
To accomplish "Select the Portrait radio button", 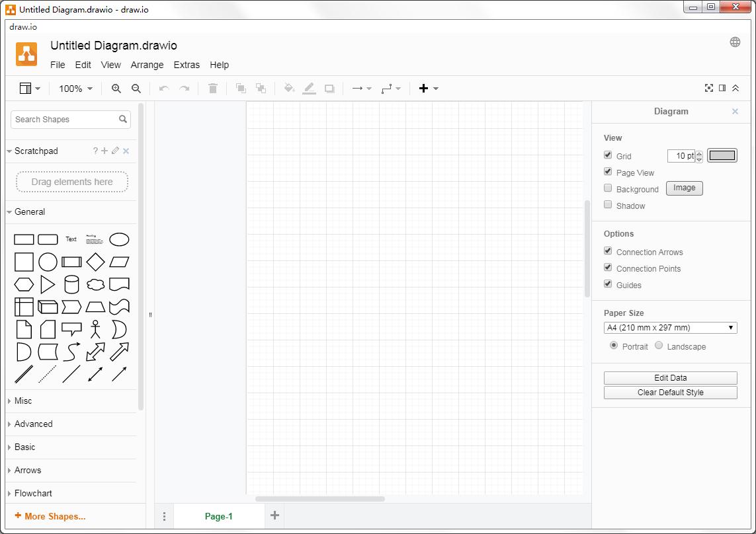I will tap(614, 346).
